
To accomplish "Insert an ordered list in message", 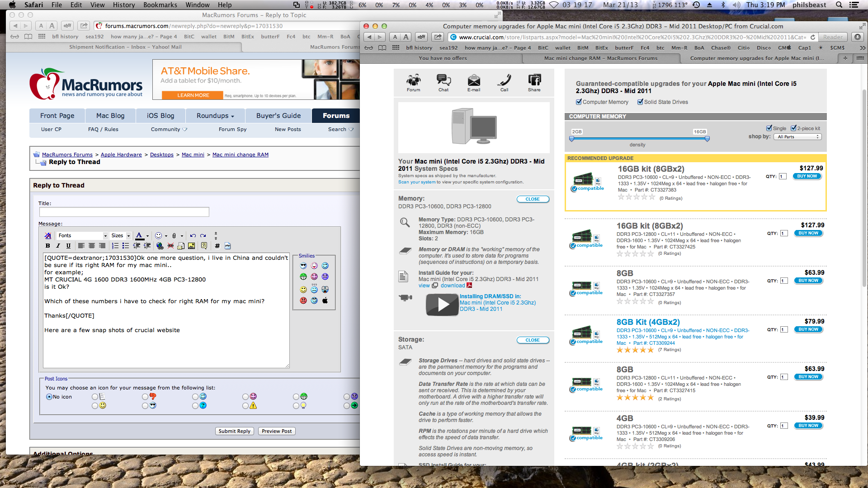I will (x=115, y=246).
